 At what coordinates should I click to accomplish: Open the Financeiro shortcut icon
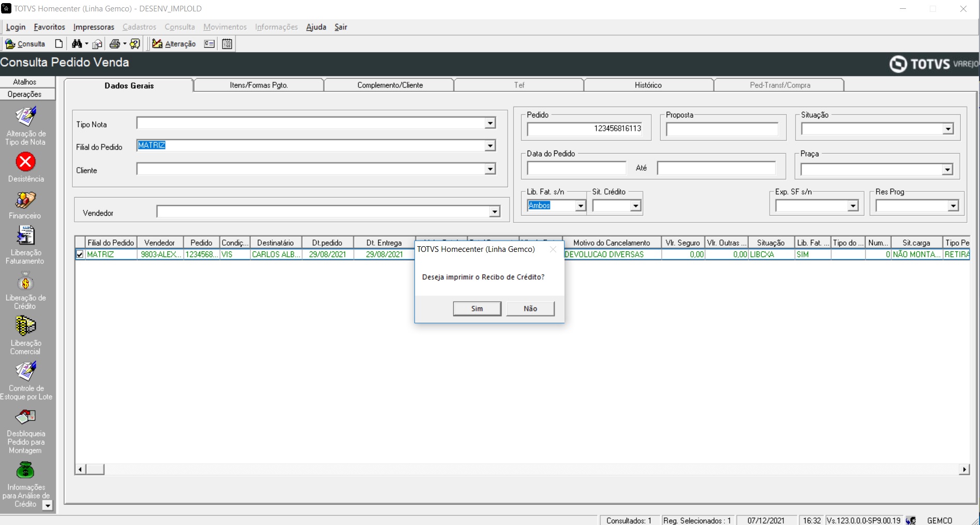pos(25,200)
